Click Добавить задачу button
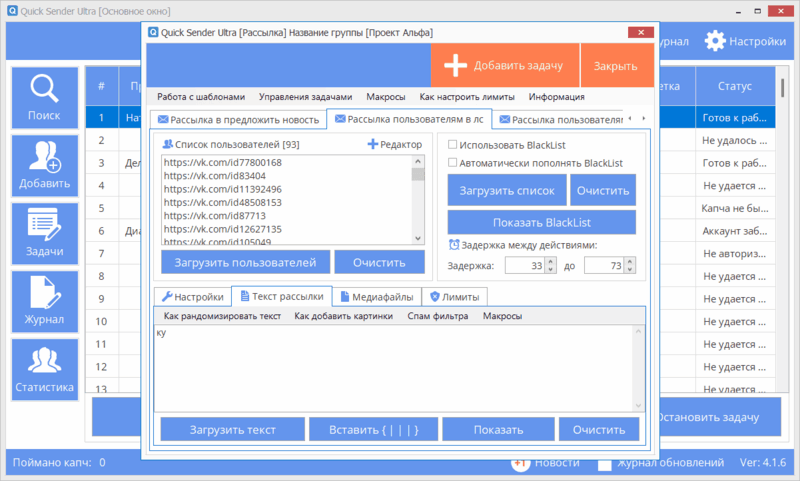Viewport: 800px width, 481px height. [x=505, y=65]
